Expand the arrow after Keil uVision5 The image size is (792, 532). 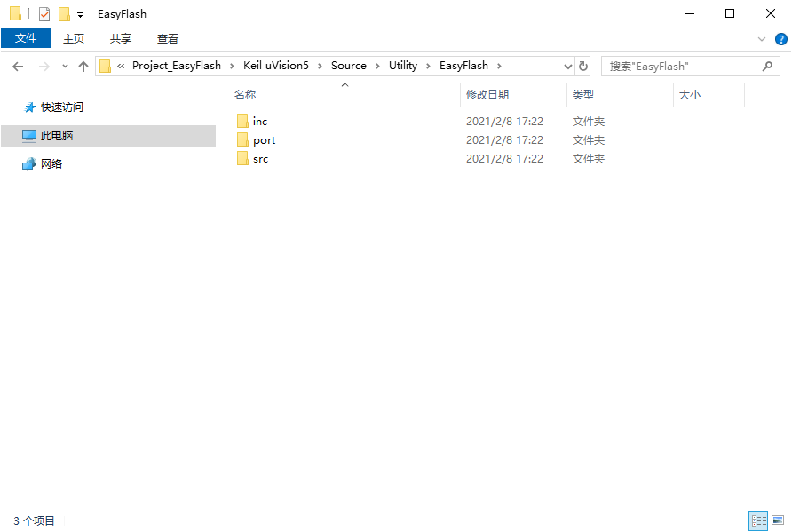320,67
